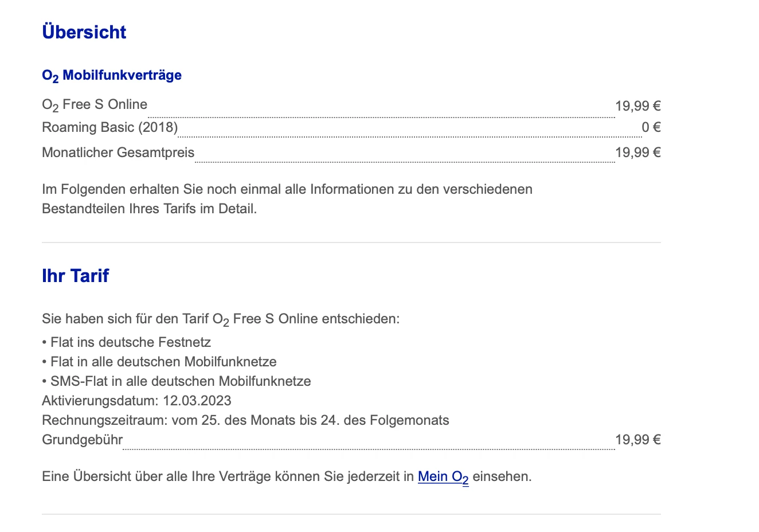
Task: Click the O2 Free S Online row label in Übersicht
Action: coord(95,105)
